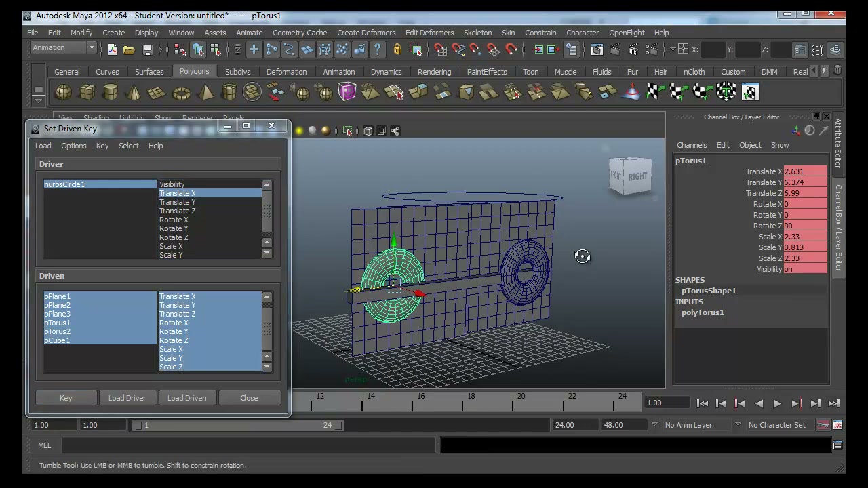Create a polygon pyramid from the shelf
The image size is (868, 488).
click(205, 91)
